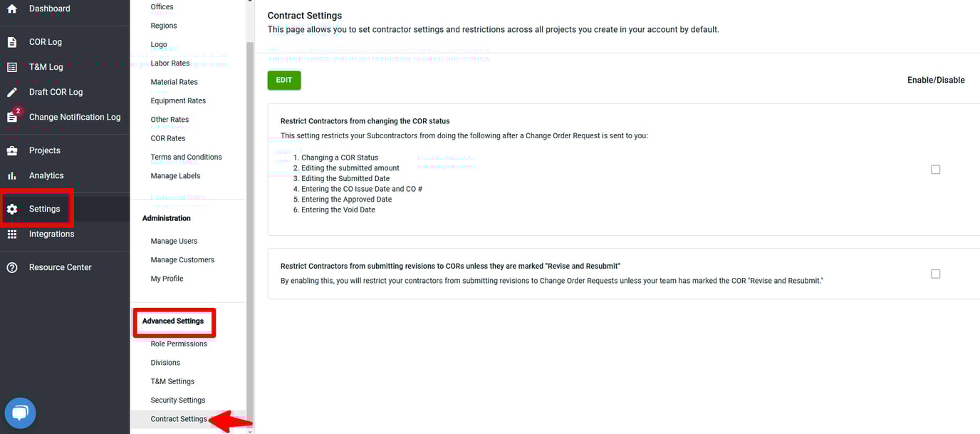Click the Dashboard home icon
This screenshot has height=434, width=980.
click(12, 9)
